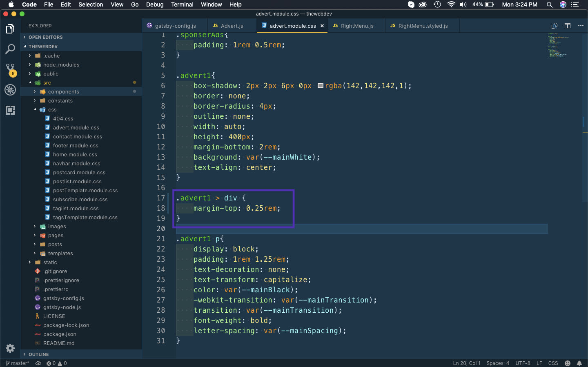Switch to the RightMenu.styled.js tab

(422, 26)
